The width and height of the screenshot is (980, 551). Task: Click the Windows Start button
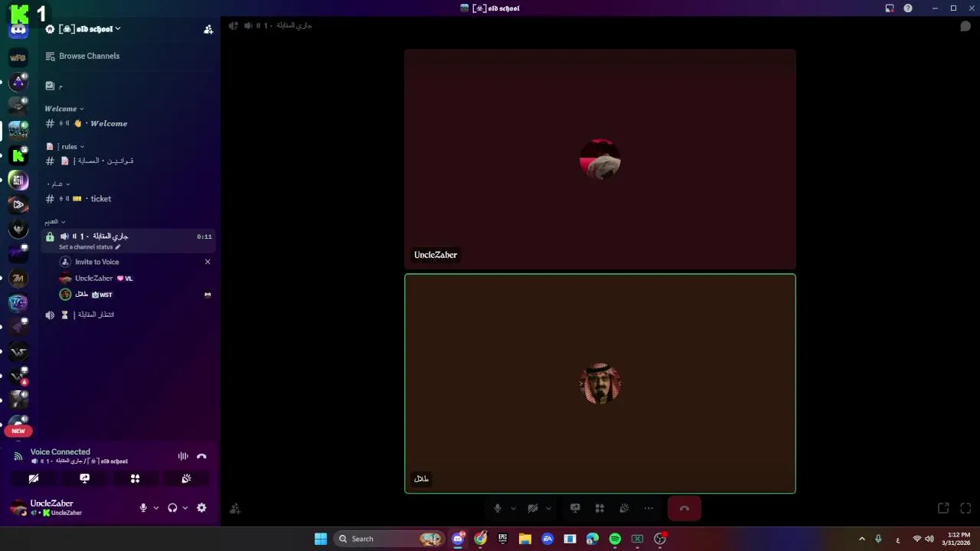pyautogui.click(x=321, y=539)
